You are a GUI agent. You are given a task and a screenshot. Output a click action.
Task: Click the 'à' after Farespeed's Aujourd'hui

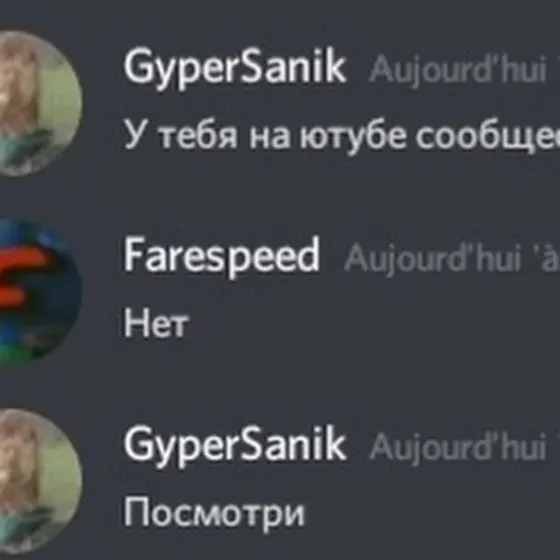click(x=552, y=260)
